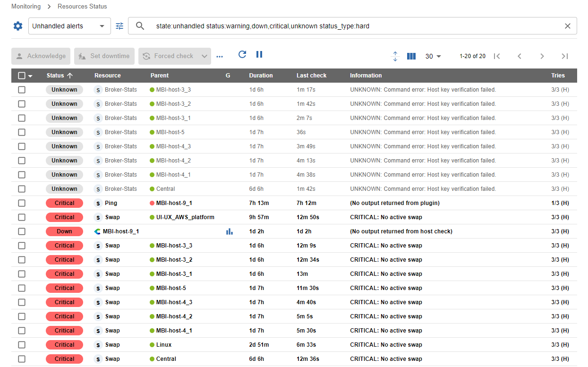Click the three-dots more actions icon
Image resolution: width=588 pixels, height=367 pixels.
point(219,56)
